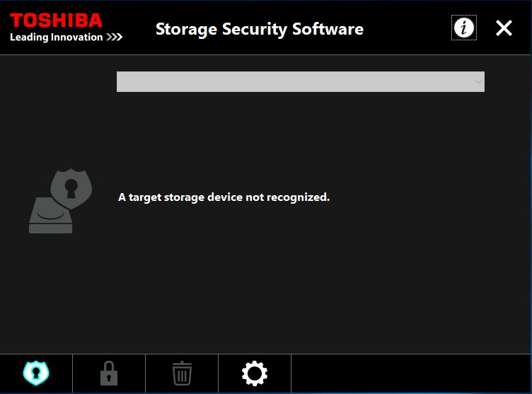The width and height of the screenshot is (532, 394).
Task: Click the "Leading Innovation" tagline text
Action: click(x=57, y=37)
